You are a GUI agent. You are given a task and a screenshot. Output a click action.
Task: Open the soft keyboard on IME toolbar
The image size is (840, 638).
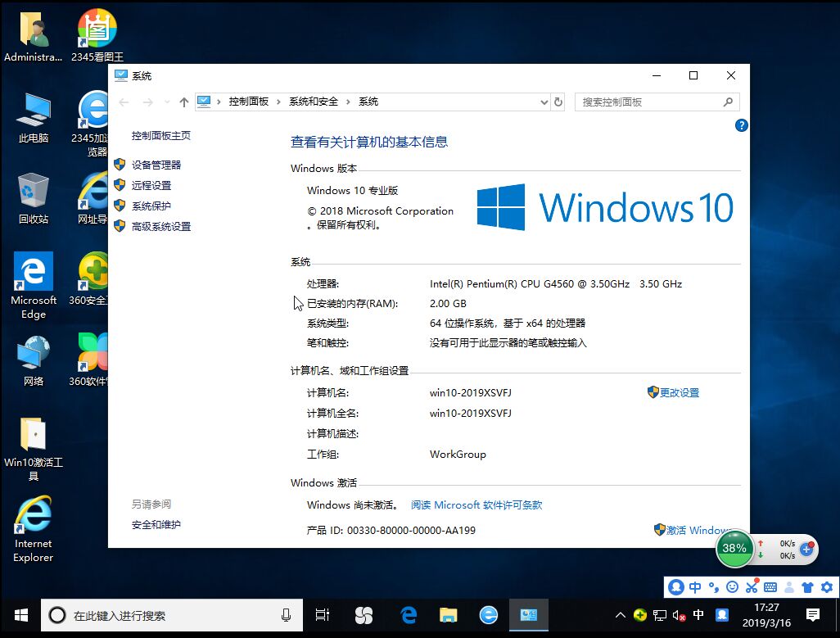(x=770, y=587)
